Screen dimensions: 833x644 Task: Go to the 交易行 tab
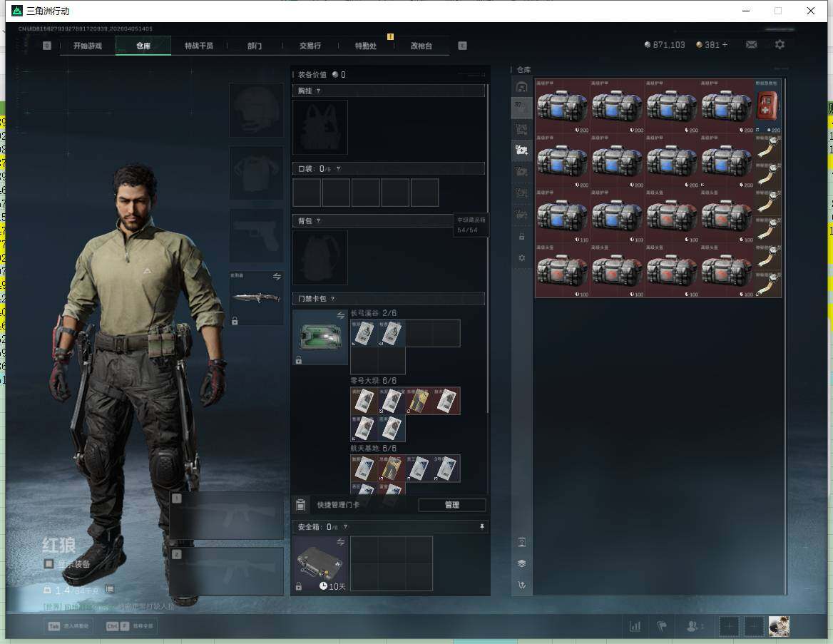(310, 46)
